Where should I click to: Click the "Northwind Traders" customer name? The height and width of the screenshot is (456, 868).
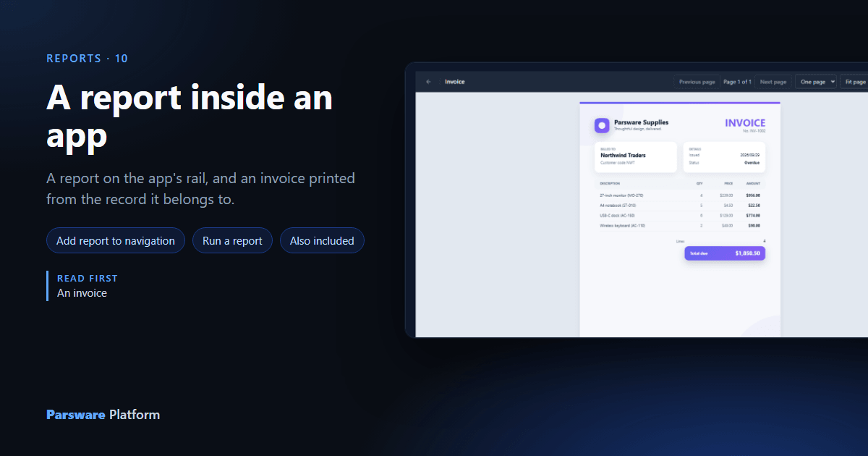tap(623, 155)
